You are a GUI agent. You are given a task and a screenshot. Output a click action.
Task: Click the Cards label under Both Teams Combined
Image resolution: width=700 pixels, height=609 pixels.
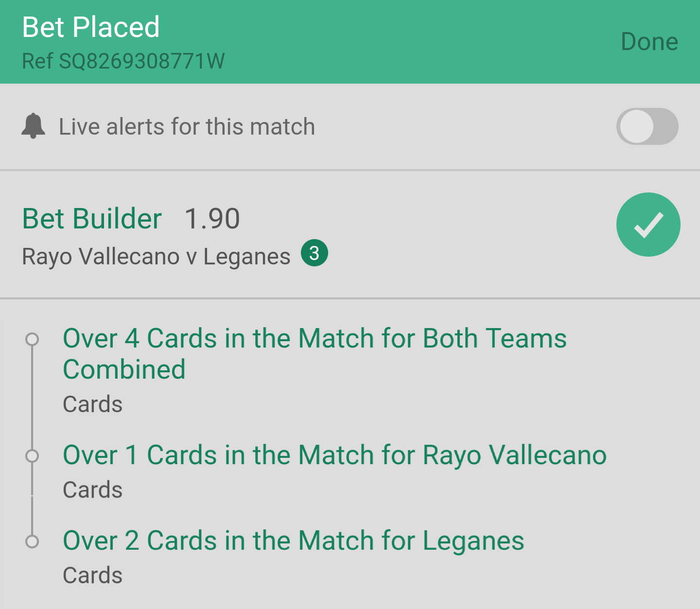click(x=92, y=404)
